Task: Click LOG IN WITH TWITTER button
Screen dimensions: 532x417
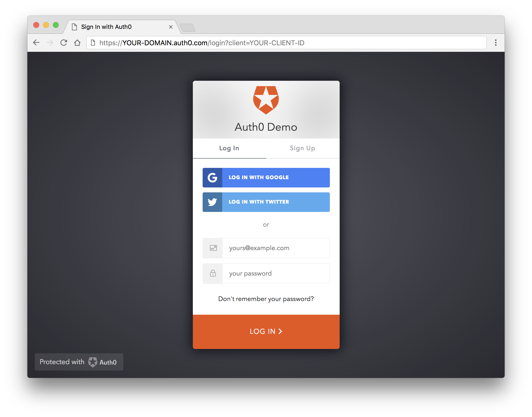Action: click(x=266, y=202)
